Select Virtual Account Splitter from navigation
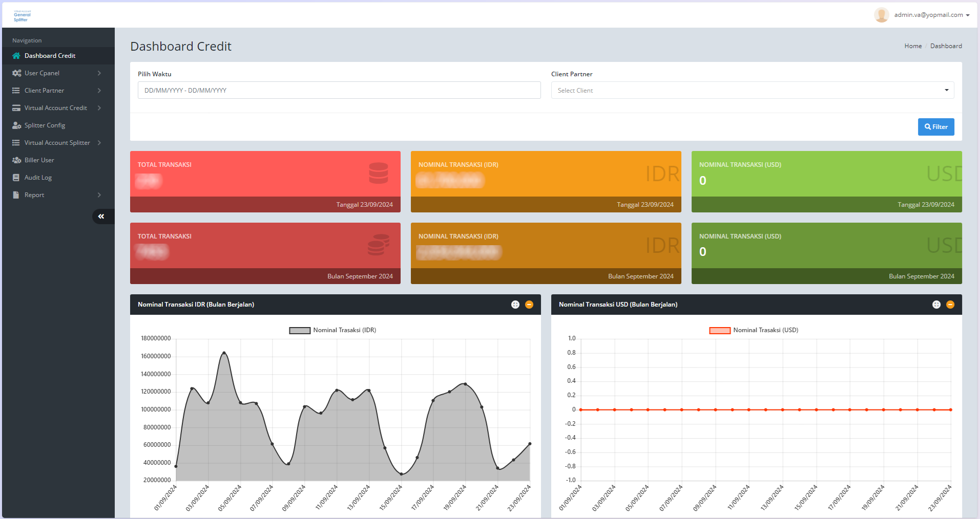The width and height of the screenshot is (980, 519). [56, 142]
